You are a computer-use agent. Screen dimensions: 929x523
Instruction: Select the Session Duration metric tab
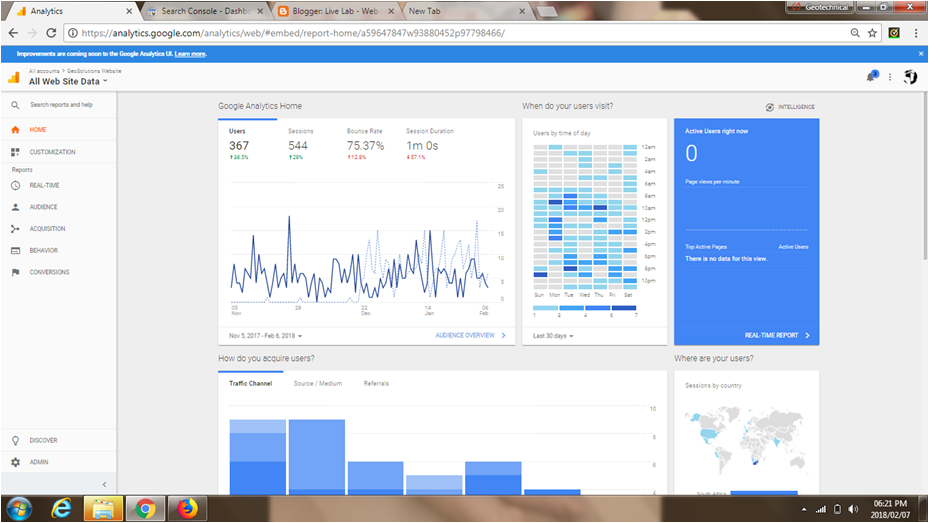click(x=430, y=144)
